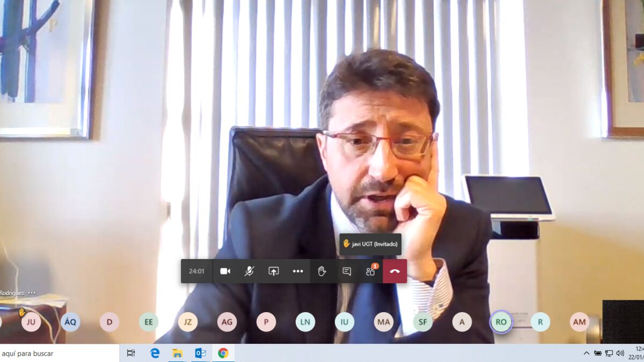The width and height of the screenshot is (644, 362).
Task: Turn off the camera in meeting toolbar
Action: pos(225,271)
